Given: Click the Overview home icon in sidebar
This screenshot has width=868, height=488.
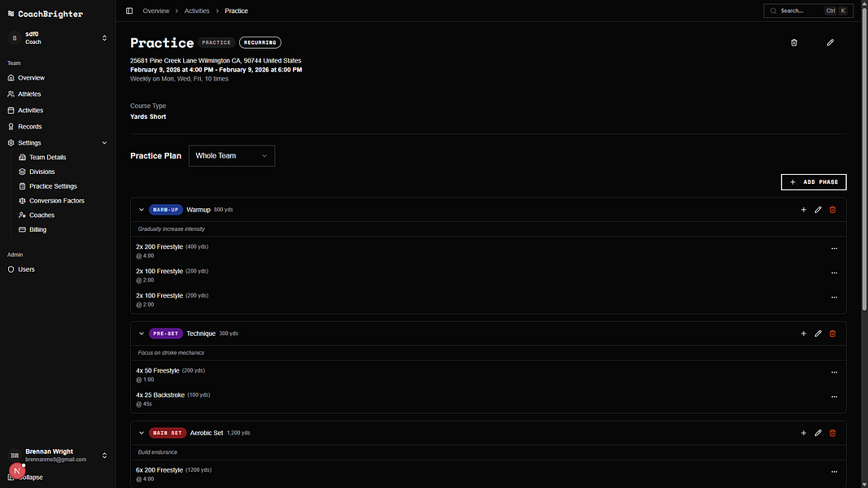Looking at the screenshot, I should pyautogui.click(x=11, y=78).
